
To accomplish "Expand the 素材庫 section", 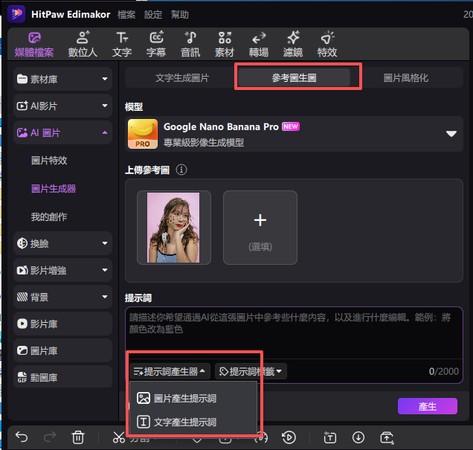I will (x=63, y=79).
